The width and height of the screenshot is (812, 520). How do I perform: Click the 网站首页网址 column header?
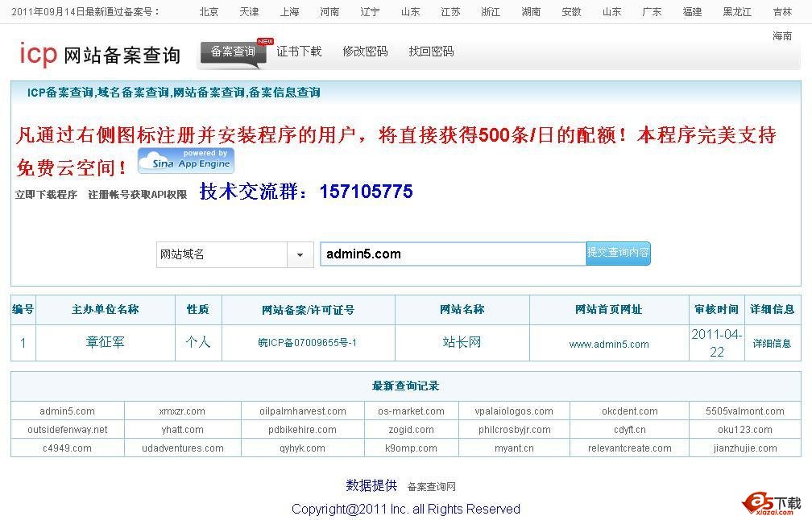(608, 310)
